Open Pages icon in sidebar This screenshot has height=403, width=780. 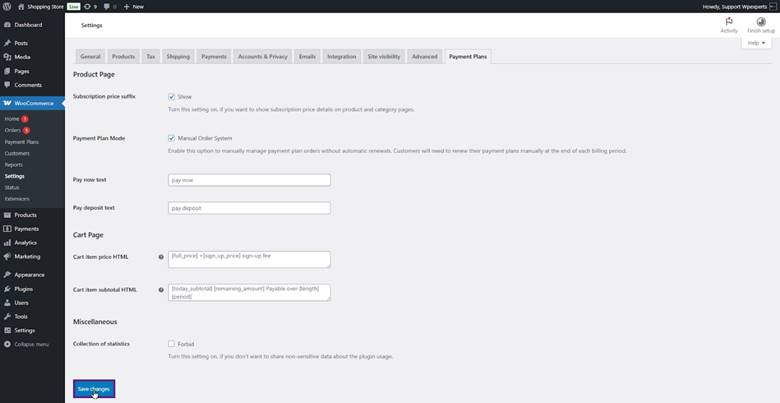point(7,71)
